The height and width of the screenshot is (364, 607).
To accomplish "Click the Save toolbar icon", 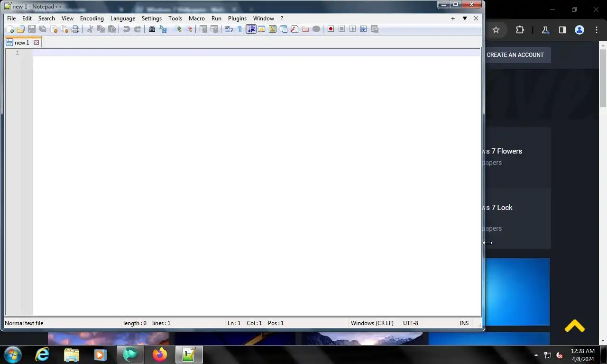I will point(32,29).
